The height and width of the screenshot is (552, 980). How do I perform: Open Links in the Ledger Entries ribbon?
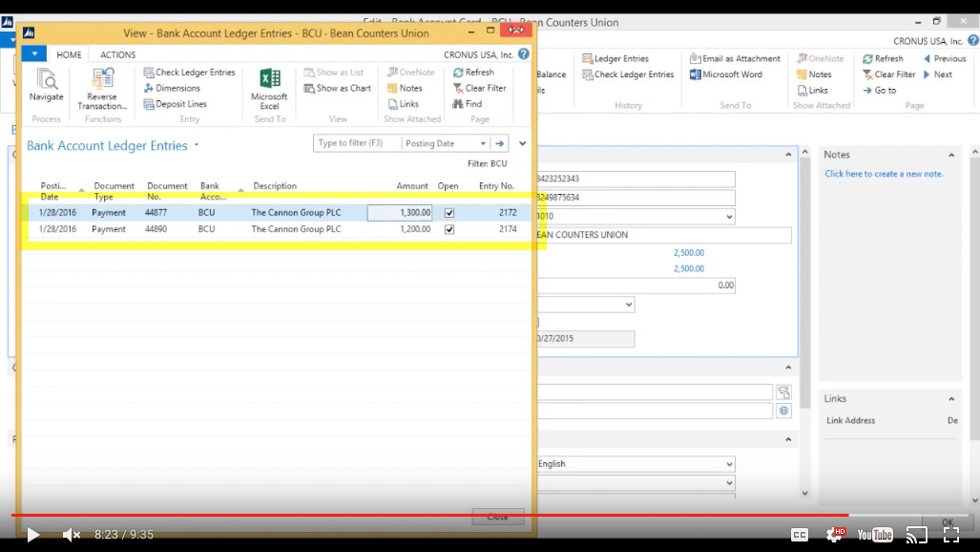[403, 104]
